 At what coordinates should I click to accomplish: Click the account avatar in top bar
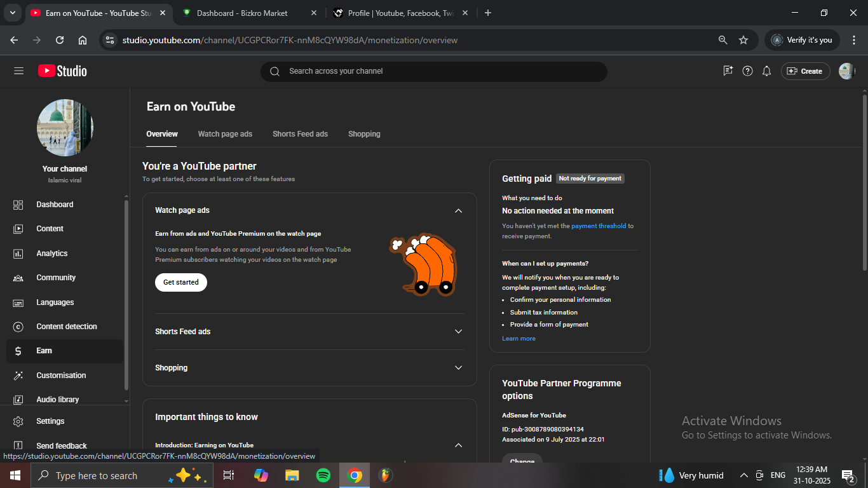pos(846,71)
